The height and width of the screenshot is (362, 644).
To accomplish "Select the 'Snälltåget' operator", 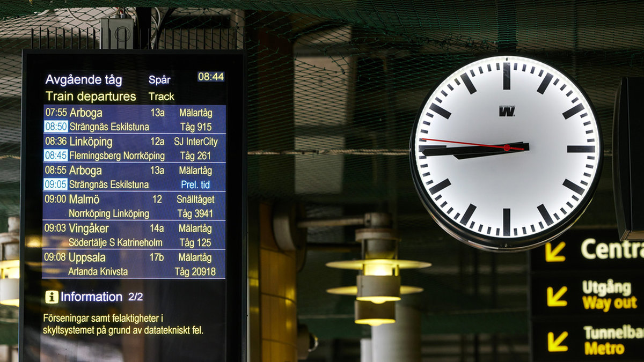I will (x=196, y=200).
